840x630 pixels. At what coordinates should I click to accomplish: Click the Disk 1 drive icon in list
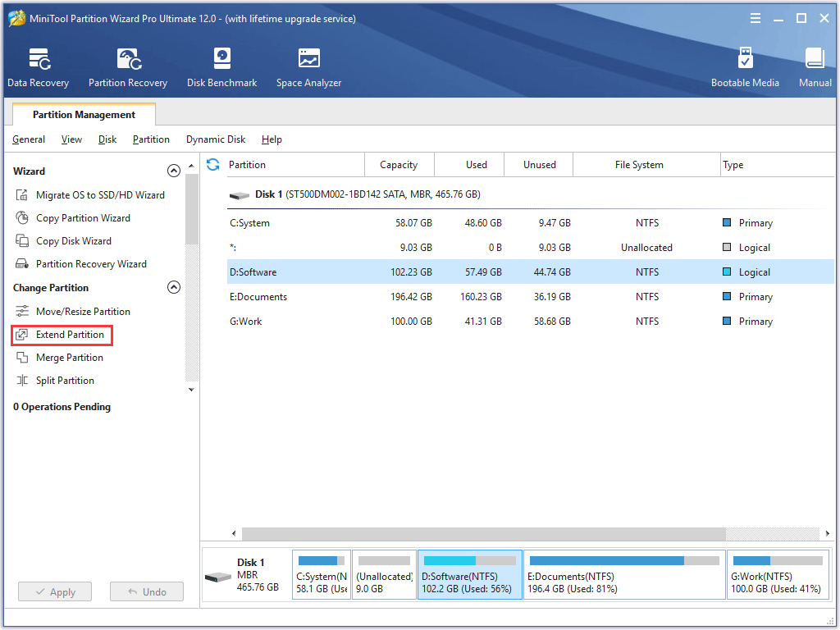239,195
